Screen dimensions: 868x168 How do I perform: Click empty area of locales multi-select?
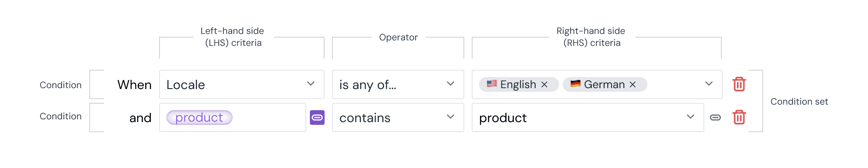pos(674,84)
